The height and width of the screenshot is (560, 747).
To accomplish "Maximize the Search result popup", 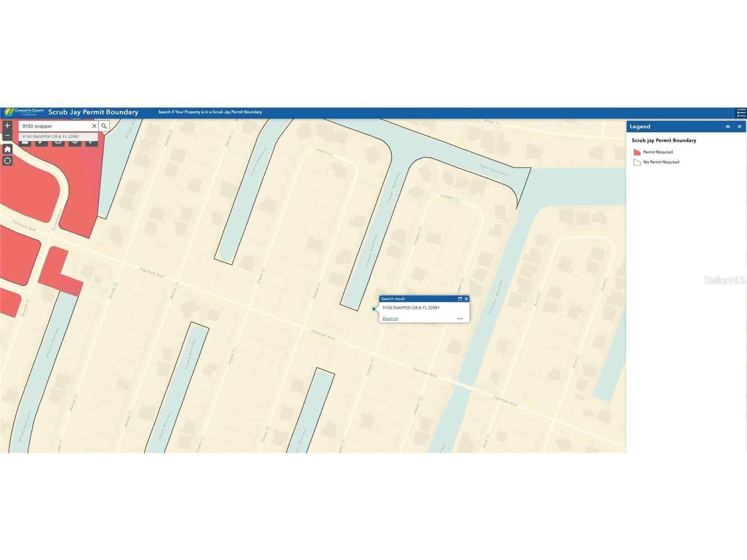I will 460,299.
